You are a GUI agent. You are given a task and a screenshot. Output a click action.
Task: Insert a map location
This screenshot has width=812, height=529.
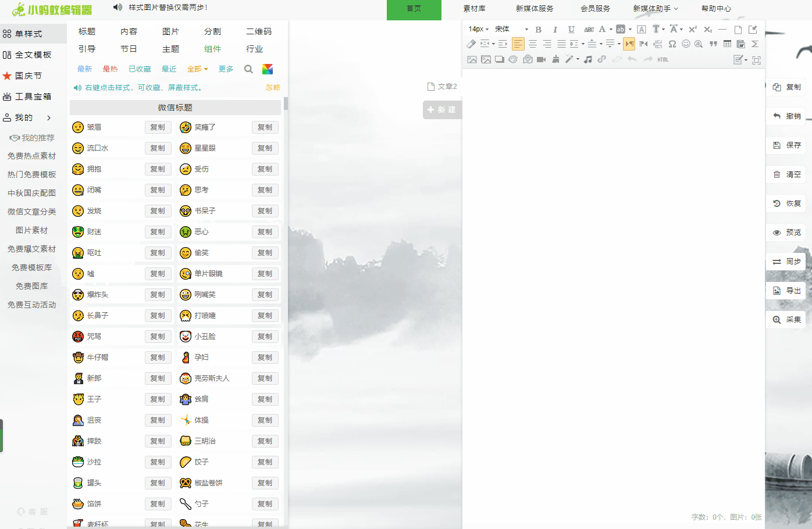528,59
